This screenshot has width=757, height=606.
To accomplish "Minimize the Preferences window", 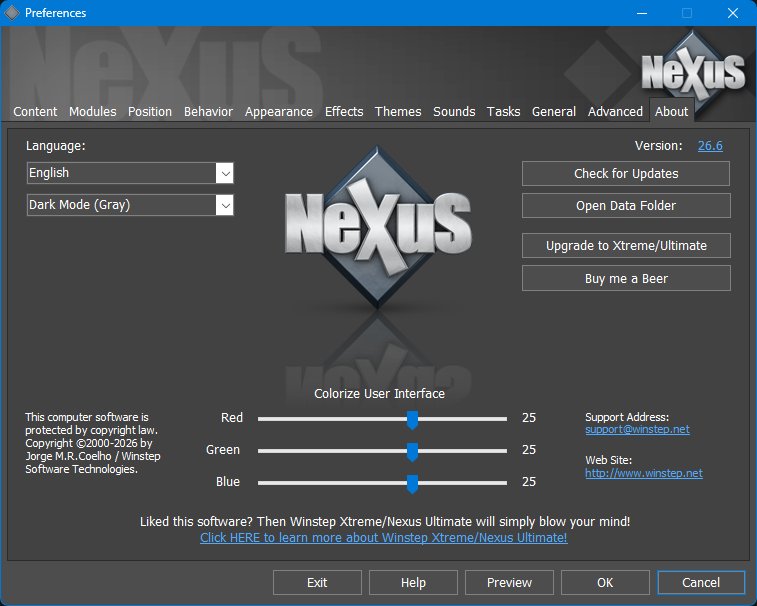I will coord(642,13).
